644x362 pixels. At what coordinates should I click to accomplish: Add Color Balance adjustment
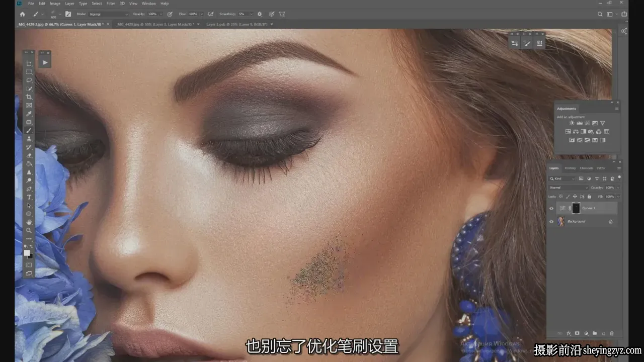pos(576,132)
